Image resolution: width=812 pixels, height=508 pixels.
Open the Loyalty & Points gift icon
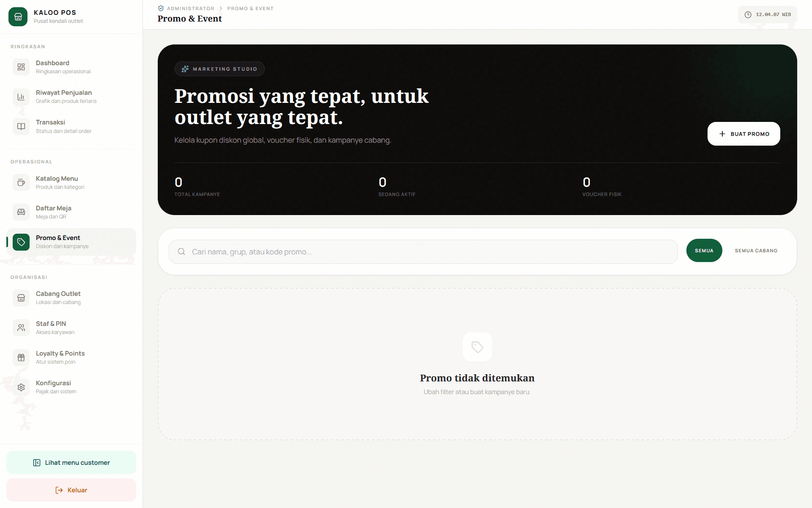[x=21, y=357]
